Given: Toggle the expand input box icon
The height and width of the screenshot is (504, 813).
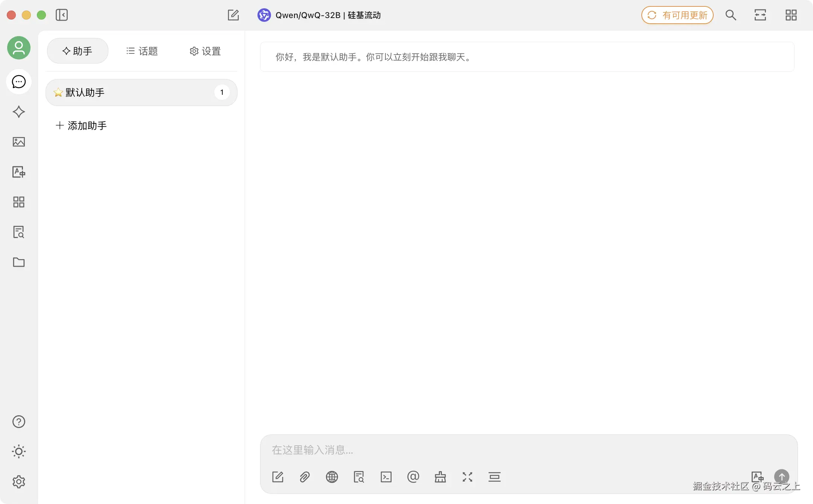Looking at the screenshot, I should [467, 477].
